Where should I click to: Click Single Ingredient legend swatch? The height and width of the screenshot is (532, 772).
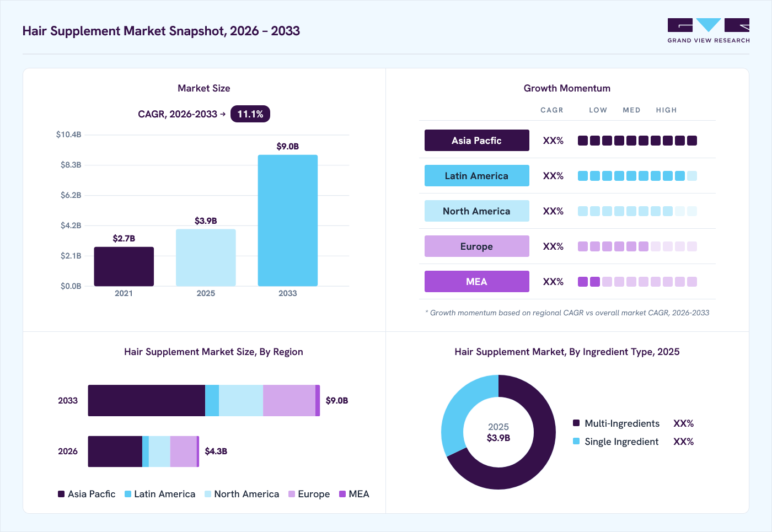point(576,441)
